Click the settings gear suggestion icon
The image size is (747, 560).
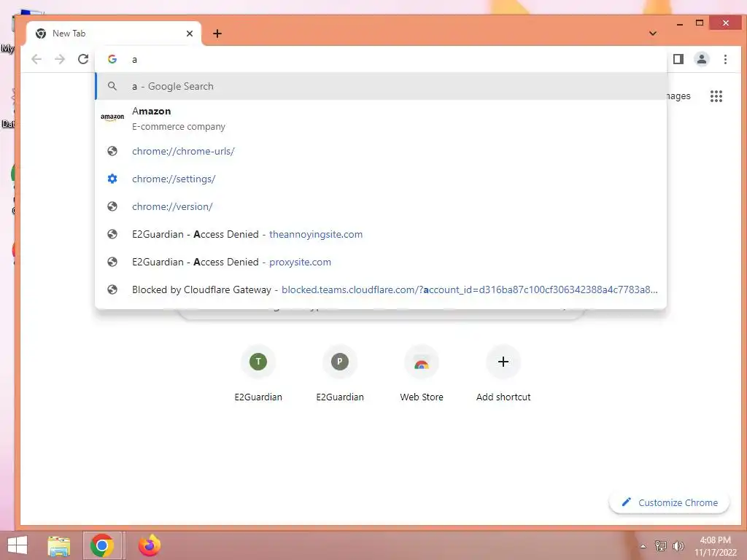point(112,179)
